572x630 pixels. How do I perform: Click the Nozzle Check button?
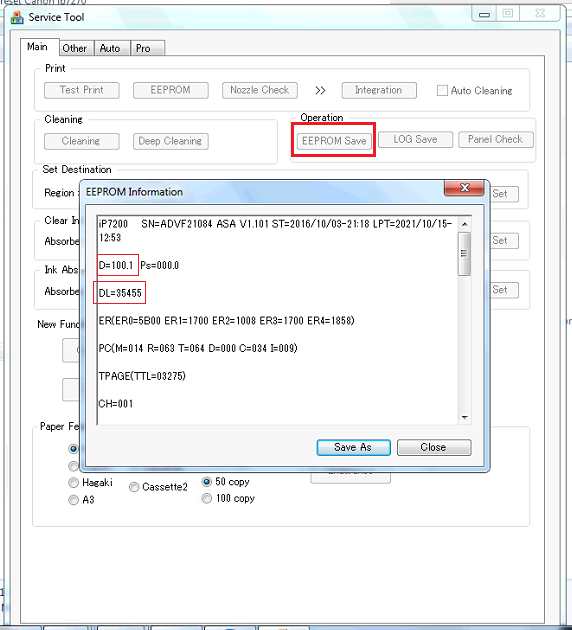260,90
